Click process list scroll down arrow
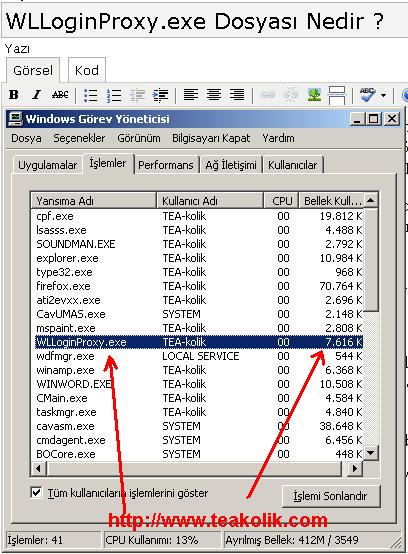Screen dimensions: 408x554 [x=371, y=453]
